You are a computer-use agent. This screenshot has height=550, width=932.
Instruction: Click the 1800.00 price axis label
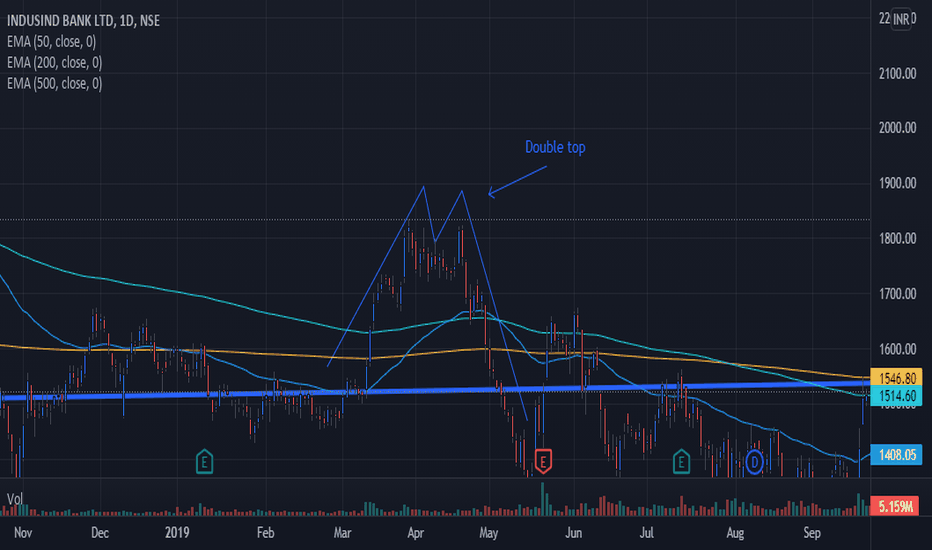[x=898, y=238]
